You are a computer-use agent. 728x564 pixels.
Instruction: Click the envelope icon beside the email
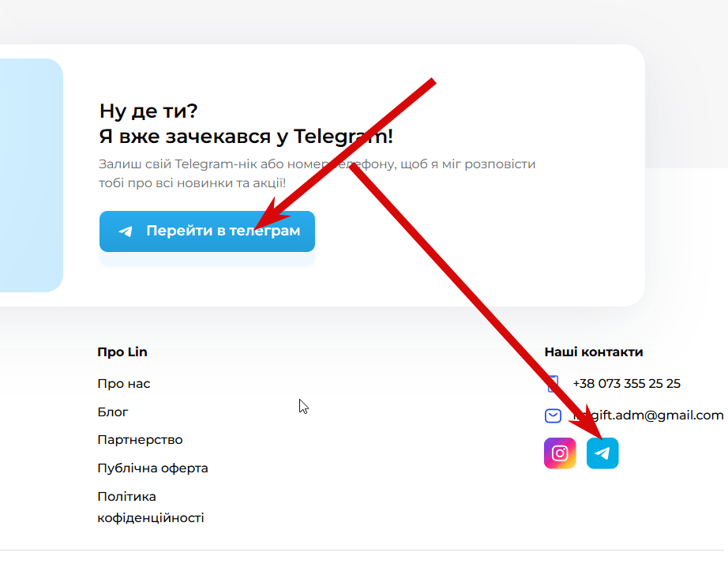point(553,415)
